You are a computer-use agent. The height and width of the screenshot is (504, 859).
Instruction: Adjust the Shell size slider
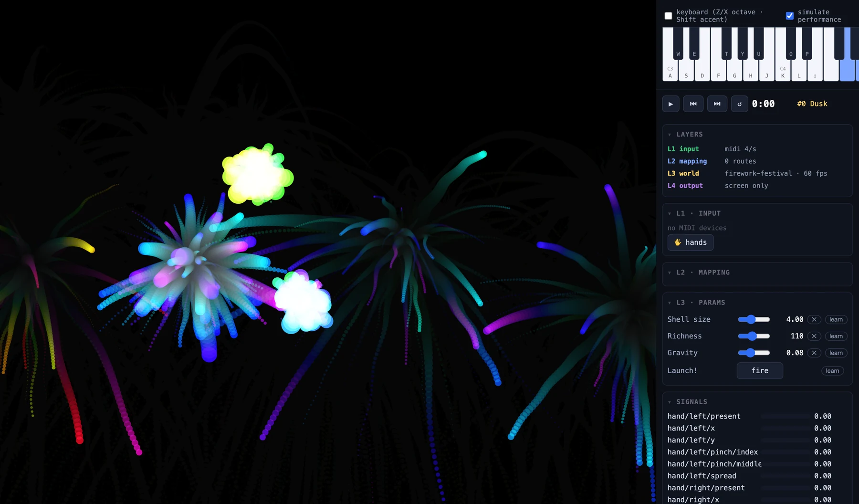[754, 319]
